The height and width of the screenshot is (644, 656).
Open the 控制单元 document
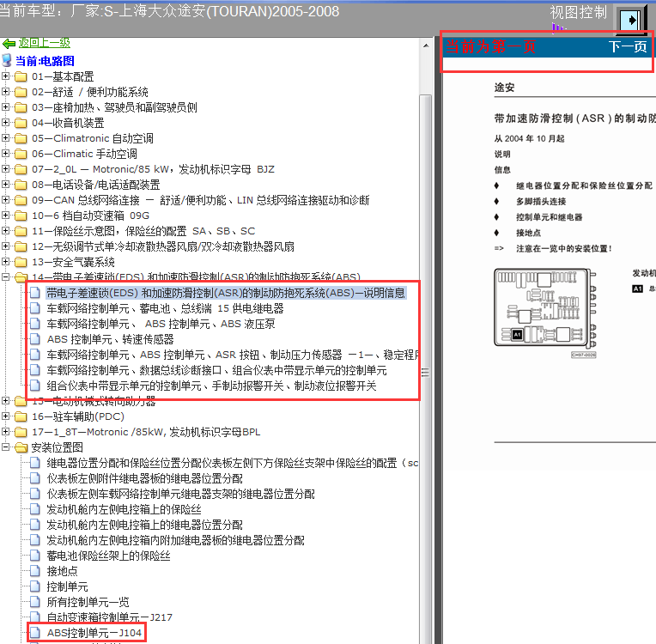click(67, 587)
